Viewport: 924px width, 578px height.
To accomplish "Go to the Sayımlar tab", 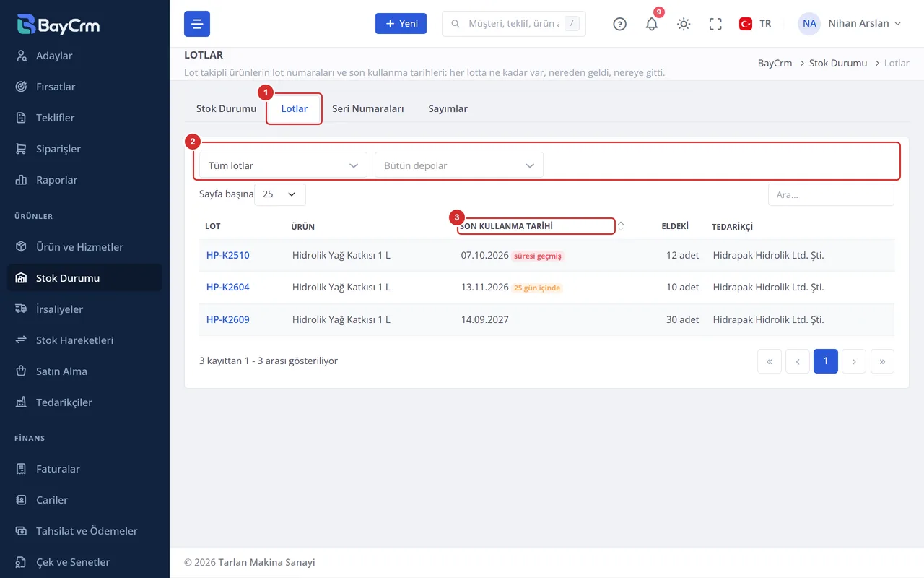I will 448,108.
